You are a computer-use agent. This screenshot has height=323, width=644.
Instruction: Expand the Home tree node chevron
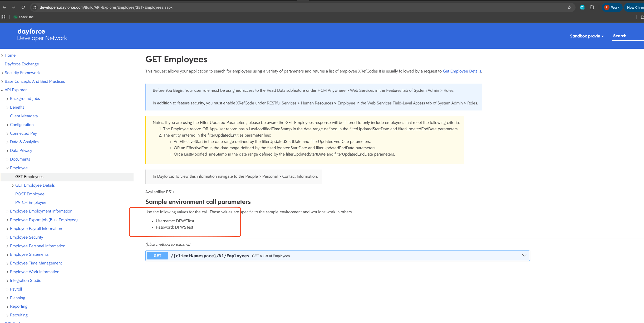2,55
